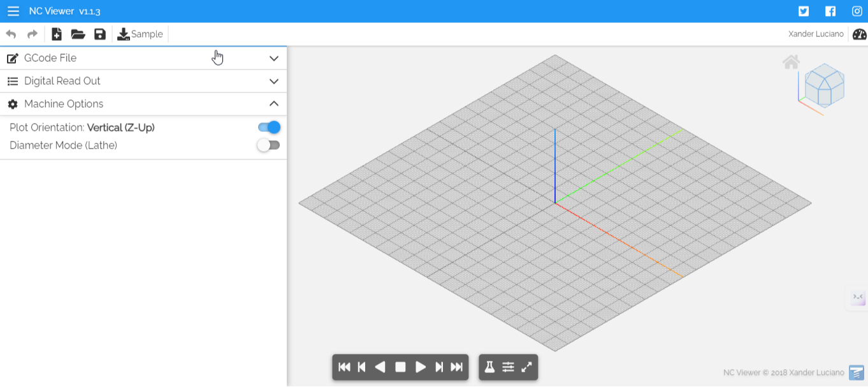Enable Diameter Mode (Lathe) switch
The image size is (868, 387).
pyautogui.click(x=269, y=145)
